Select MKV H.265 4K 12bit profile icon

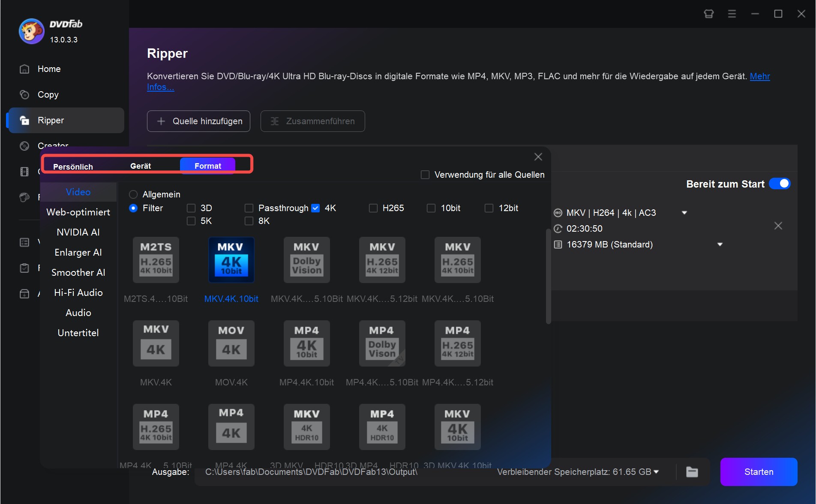point(382,260)
